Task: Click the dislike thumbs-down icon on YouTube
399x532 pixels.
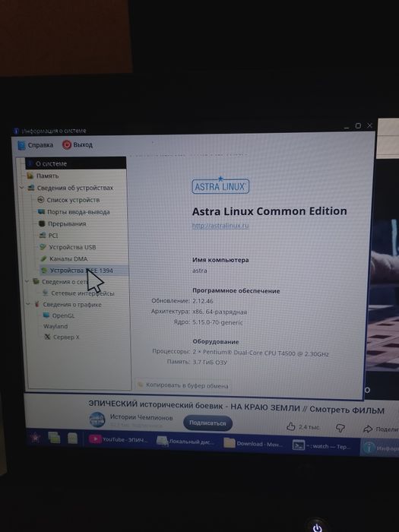Action: tap(340, 428)
